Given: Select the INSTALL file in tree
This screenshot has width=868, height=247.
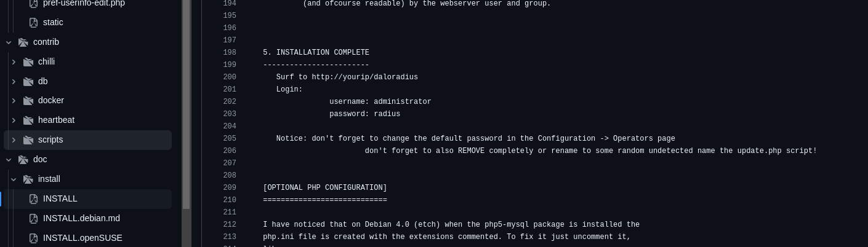Looking at the screenshot, I should tap(60, 198).
